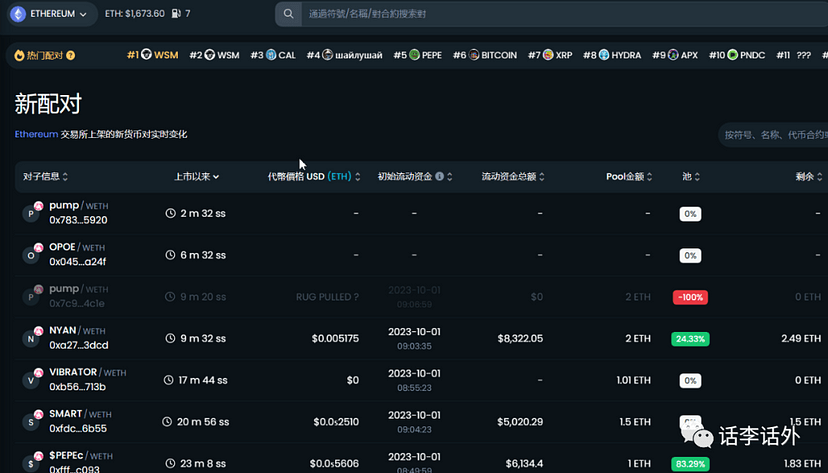828x473 pixels.
Task: Open hot pair #9 APX
Action: pos(675,55)
